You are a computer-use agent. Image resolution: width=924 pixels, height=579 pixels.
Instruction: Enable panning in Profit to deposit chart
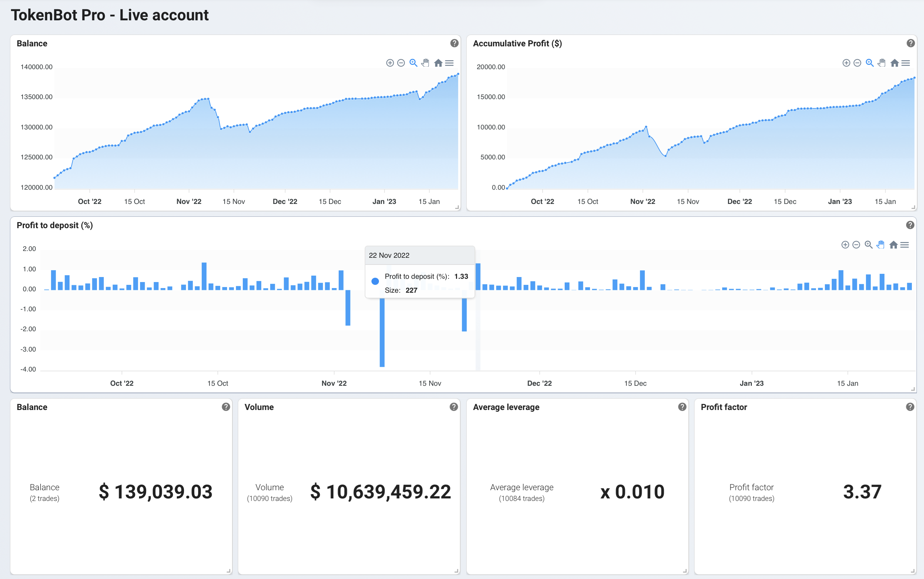(881, 245)
